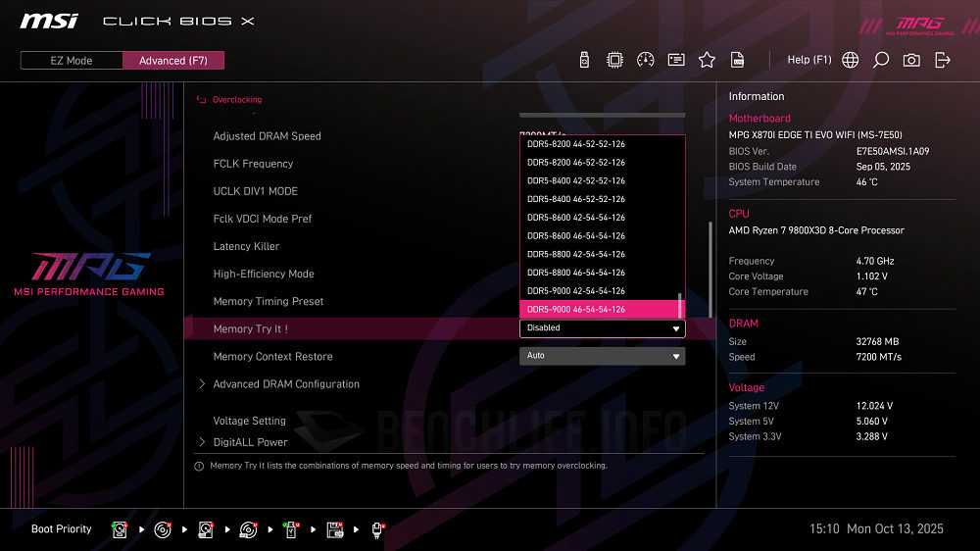Take a screenshot with the camera icon
The height and width of the screenshot is (551, 980).
click(911, 60)
